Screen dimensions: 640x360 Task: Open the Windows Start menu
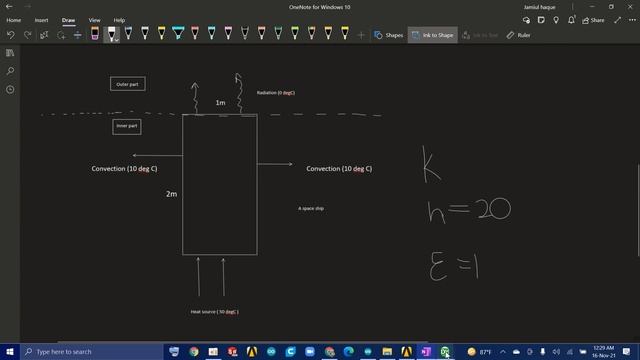(10, 351)
